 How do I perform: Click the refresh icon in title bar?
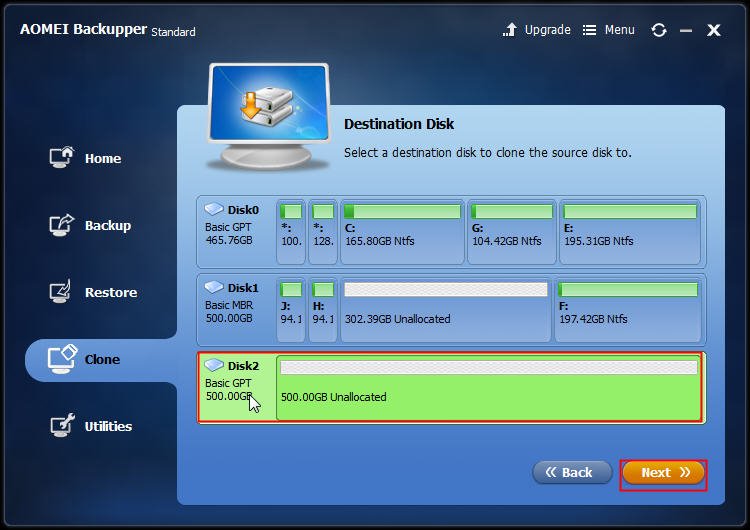658,30
